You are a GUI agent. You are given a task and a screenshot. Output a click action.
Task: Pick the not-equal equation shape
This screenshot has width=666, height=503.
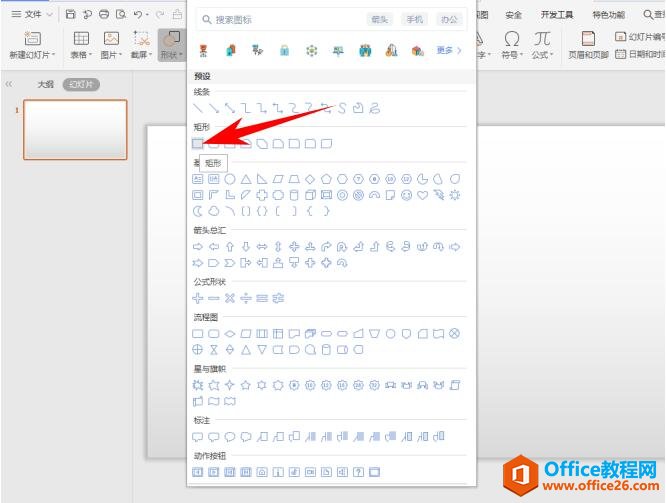[278, 298]
